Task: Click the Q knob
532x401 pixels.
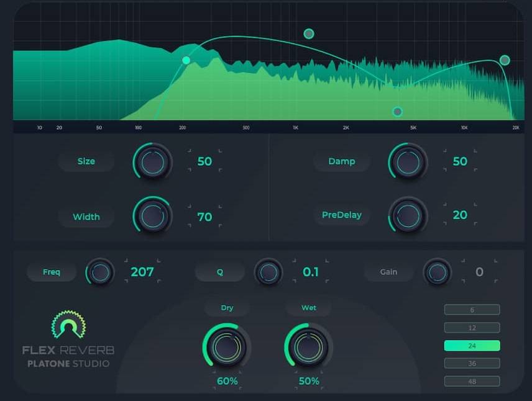Action: pyautogui.click(x=268, y=272)
